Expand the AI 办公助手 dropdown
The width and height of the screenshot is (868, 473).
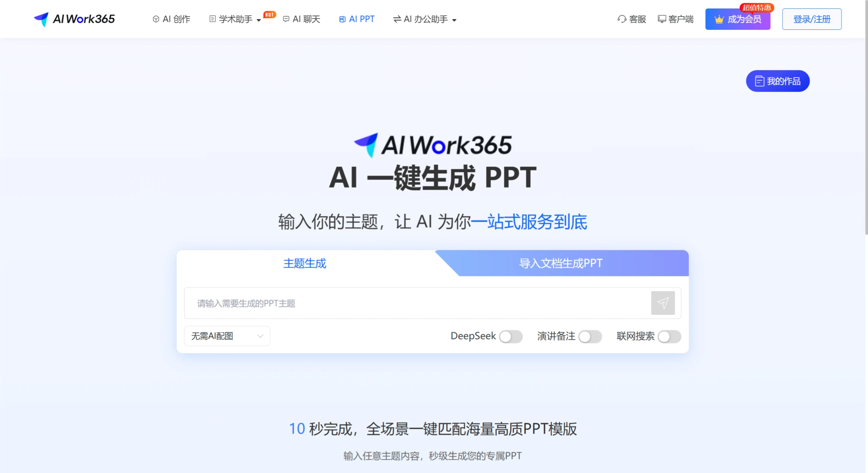pyautogui.click(x=455, y=20)
